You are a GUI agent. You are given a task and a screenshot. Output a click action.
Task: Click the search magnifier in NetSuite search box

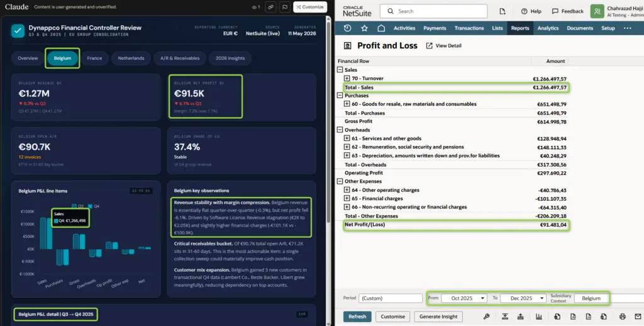[x=391, y=11]
